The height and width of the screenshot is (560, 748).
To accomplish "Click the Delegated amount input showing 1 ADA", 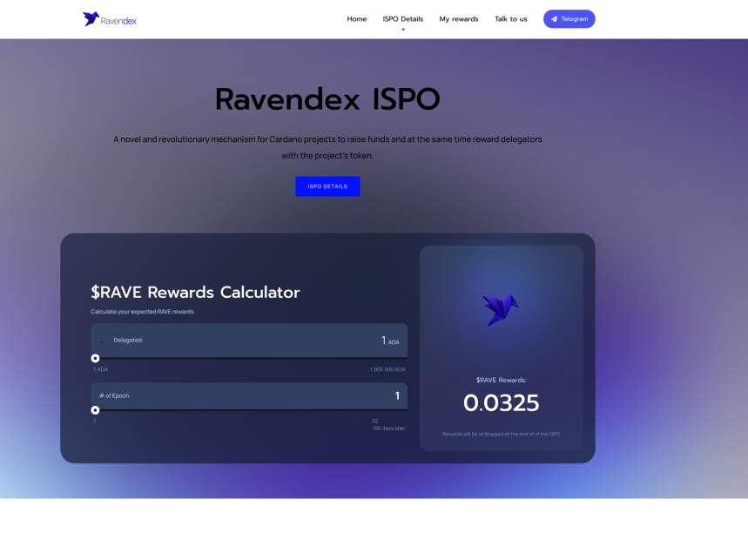I will point(249,340).
